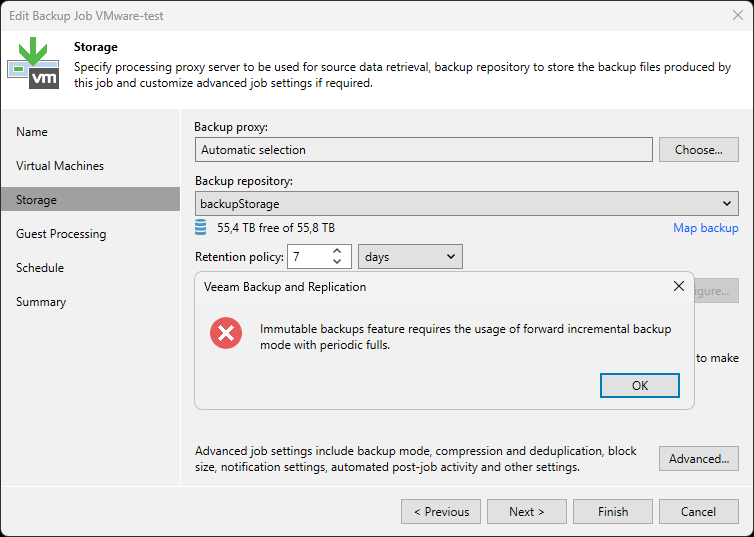Viewport: 754px width, 537px height.
Task: Click the Next > button
Action: point(527,512)
